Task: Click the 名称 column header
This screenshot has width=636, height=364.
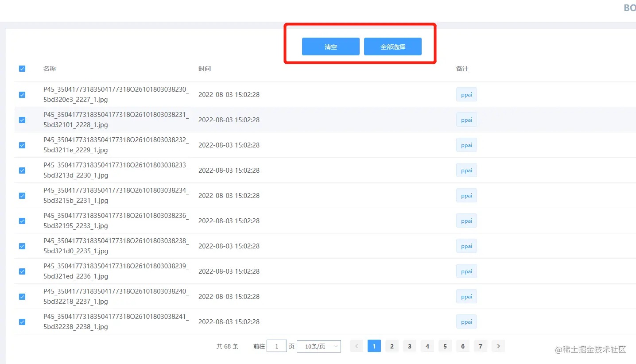Action: tap(49, 69)
